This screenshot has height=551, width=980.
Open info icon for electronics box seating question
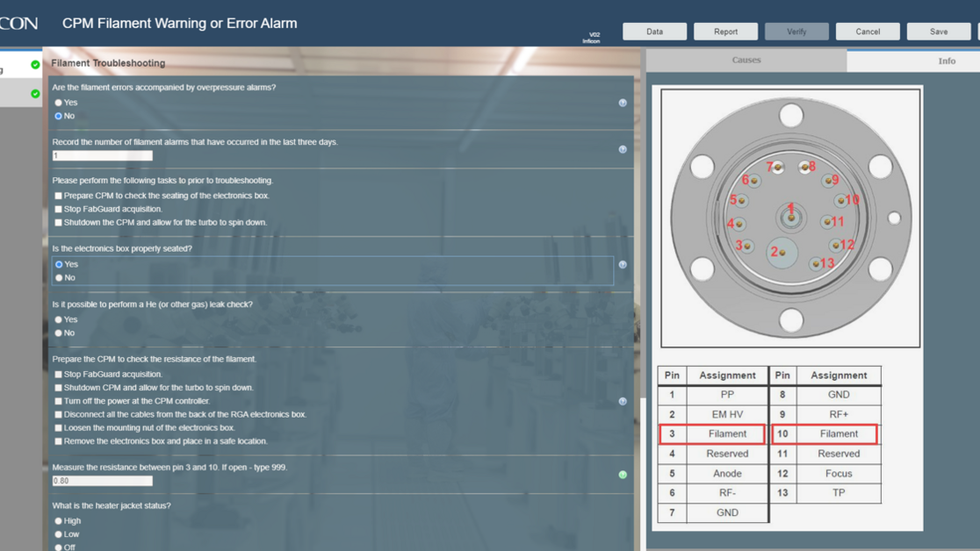623,265
